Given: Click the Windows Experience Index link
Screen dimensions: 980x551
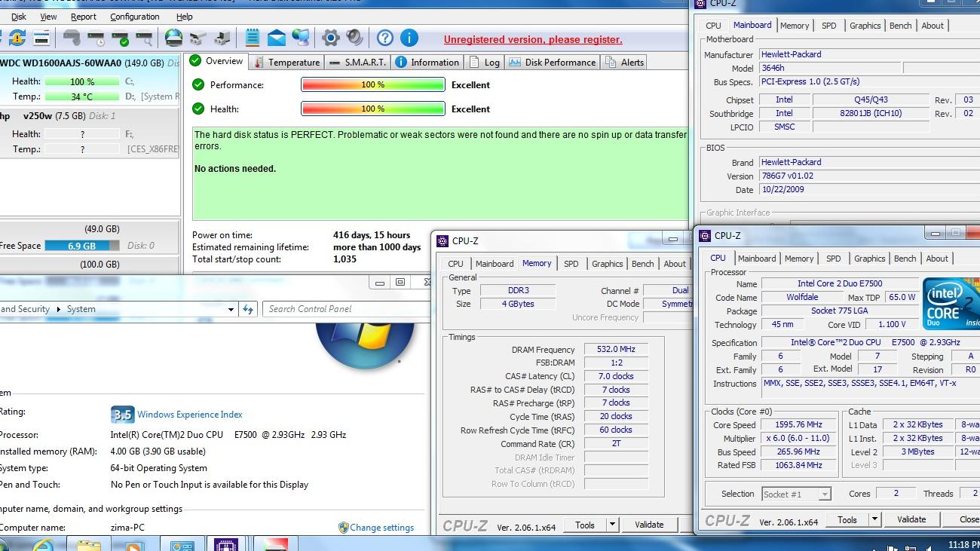Looking at the screenshot, I should click(x=190, y=415).
